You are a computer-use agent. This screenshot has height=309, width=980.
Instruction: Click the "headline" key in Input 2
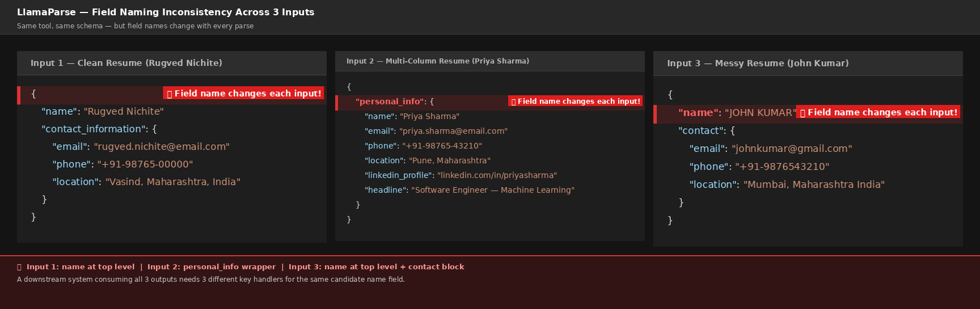[386, 190]
